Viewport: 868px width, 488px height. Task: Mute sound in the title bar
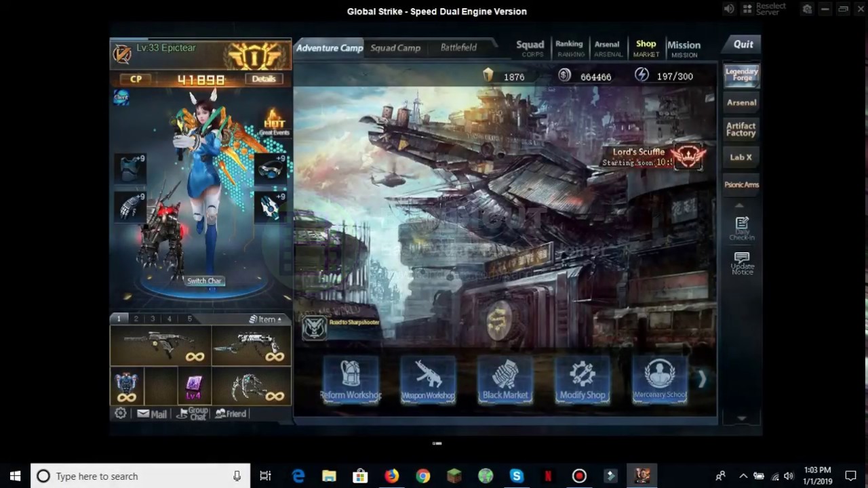point(729,9)
